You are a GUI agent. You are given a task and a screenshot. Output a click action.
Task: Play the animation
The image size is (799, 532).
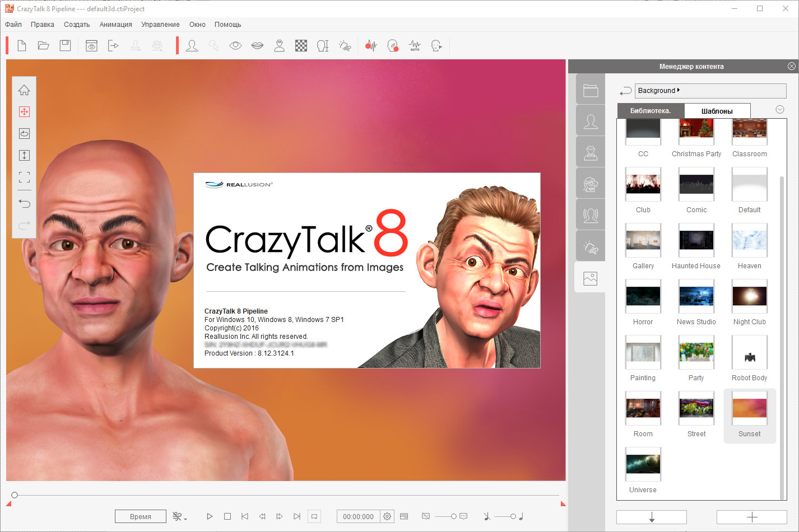pyautogui.click(x=210, y=516)
